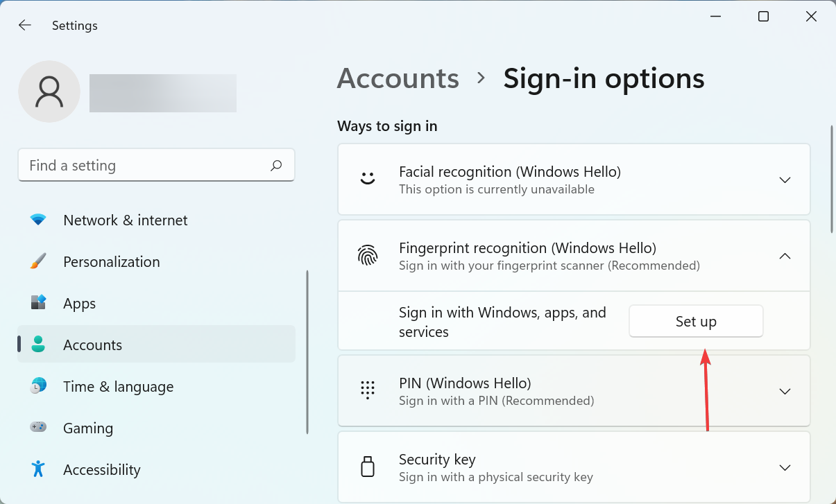
Task: Click the fingerprint recognition icon
Action: tap(368, 255)
